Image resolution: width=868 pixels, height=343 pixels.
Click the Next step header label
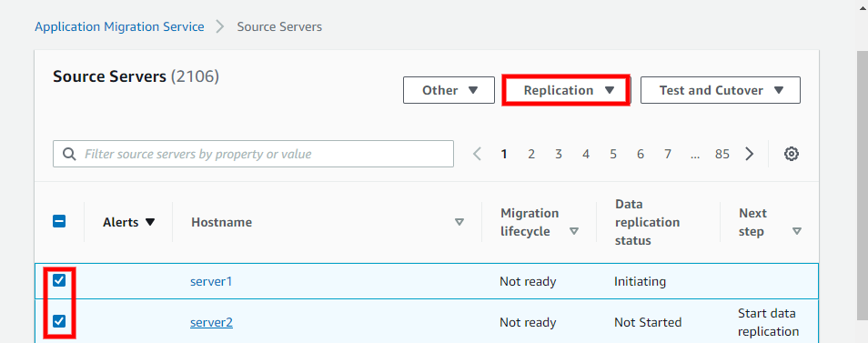(752, 222)
